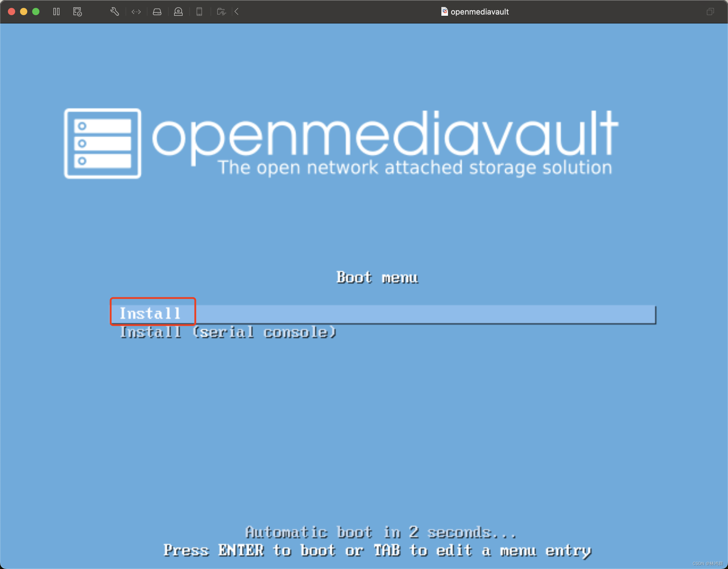This screenshot has width=728, height=569.
Task: Click the network adapter arrows icon
Action: click(136, 12)
